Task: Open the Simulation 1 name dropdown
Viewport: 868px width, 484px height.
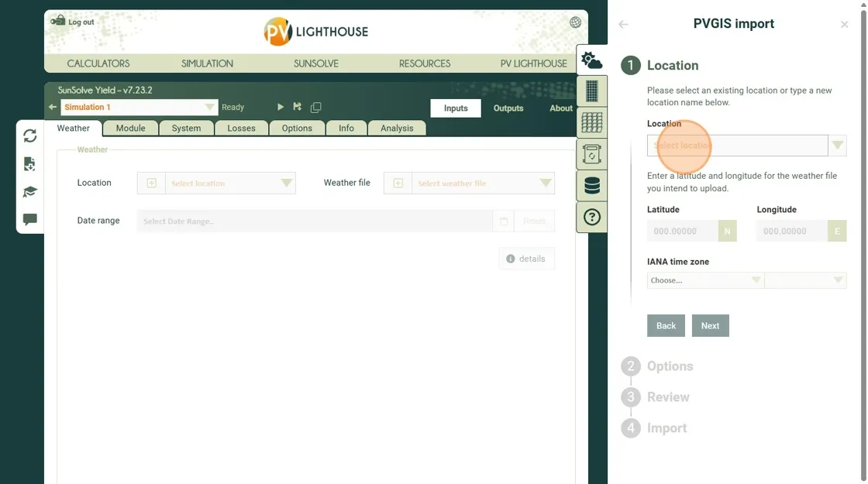Action: 209,108
